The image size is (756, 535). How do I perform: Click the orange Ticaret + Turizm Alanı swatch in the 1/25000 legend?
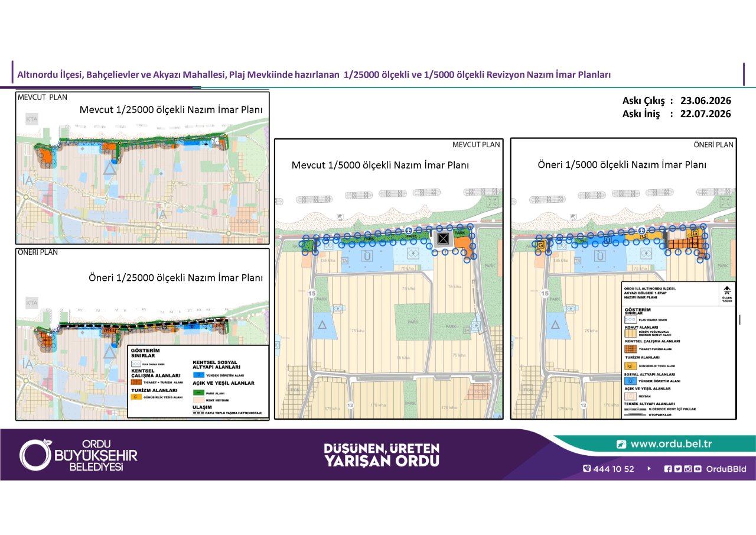(x=136, y=382)
